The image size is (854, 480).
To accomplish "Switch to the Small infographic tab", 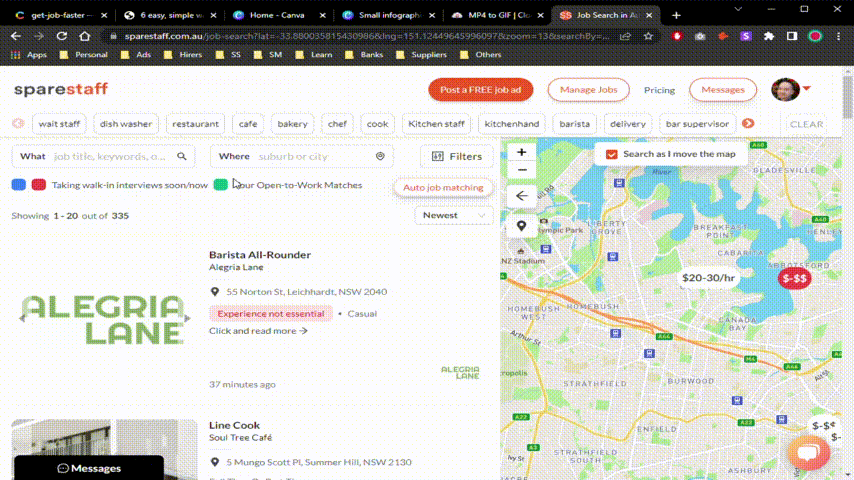I will 388,15.
